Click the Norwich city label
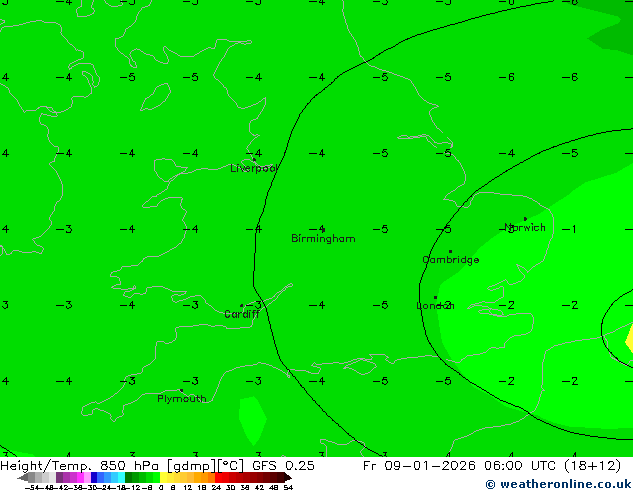 pos(525,228)
